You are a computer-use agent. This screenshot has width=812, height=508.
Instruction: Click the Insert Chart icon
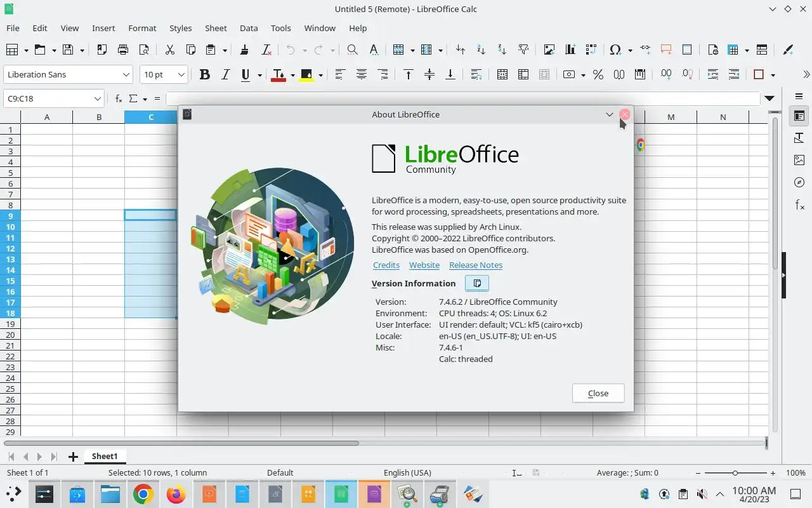pyautogui.click(x=570, y=50)
